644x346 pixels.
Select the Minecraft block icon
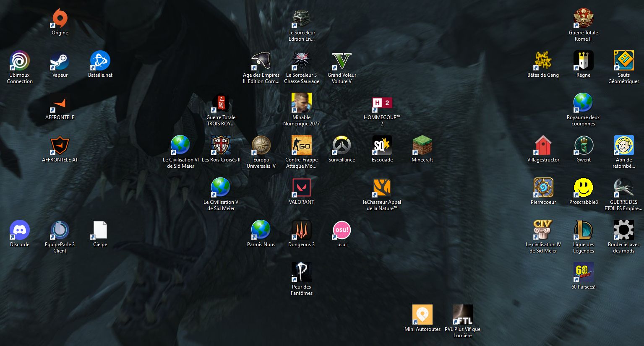422,146
